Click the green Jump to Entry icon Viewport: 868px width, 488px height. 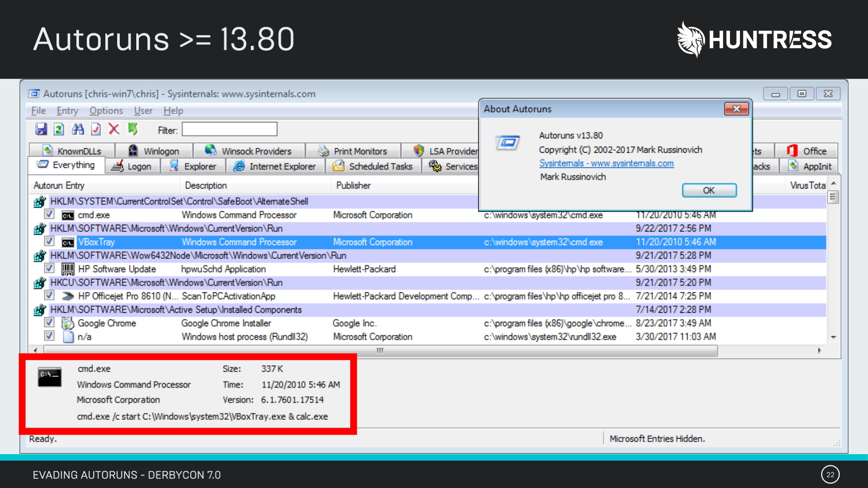[133, 129]
